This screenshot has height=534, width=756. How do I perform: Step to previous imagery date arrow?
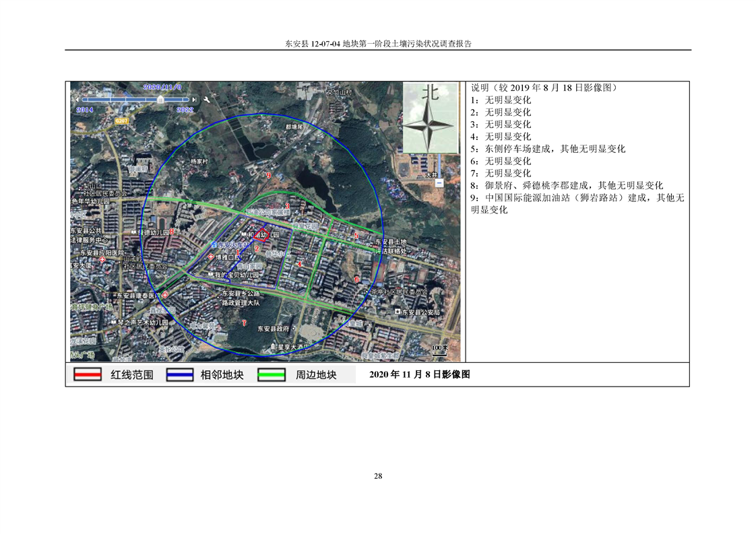coord(77,98)
